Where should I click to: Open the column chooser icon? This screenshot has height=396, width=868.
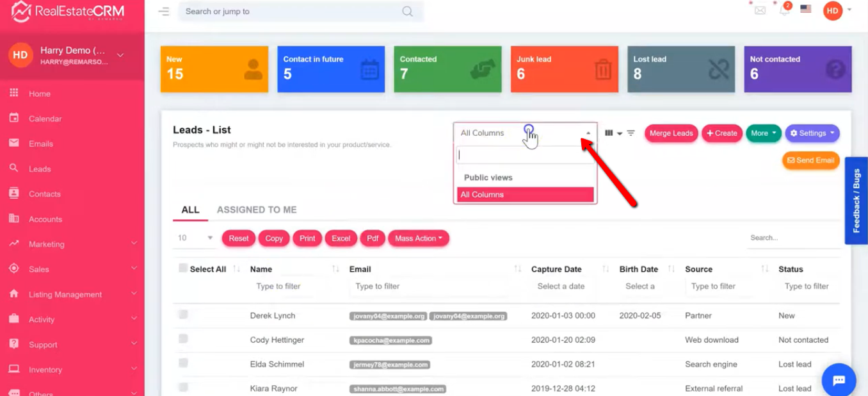pos(613,133)
